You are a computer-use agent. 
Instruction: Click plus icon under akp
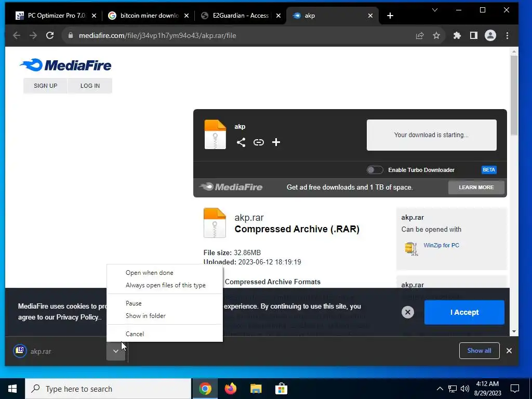pos(276,142)
